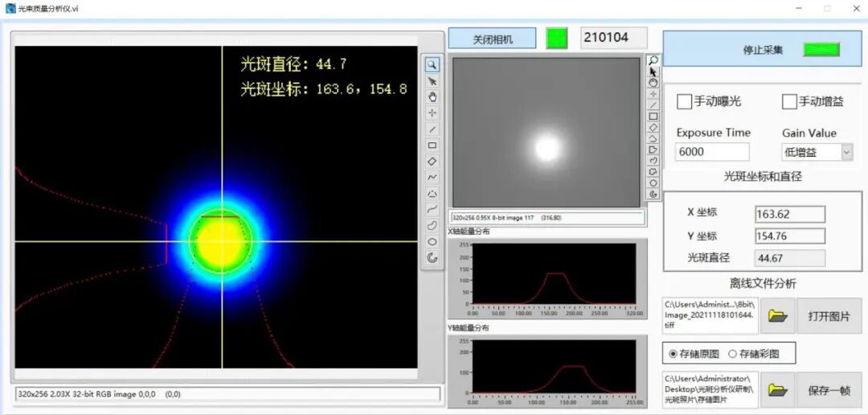868x415 pixels.
Task: Select the Rotated Rectangle tool beside the gray camera image
Action: click(x=653, y=127)
